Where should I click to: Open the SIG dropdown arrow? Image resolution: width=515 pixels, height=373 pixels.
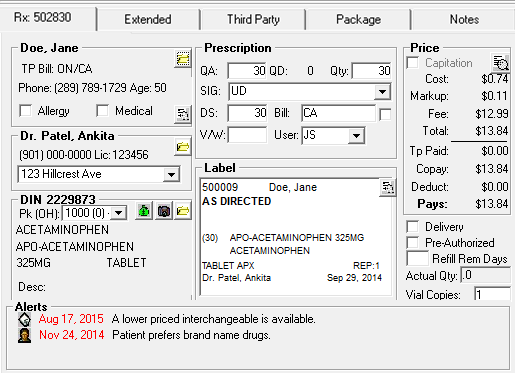[382, 92]
